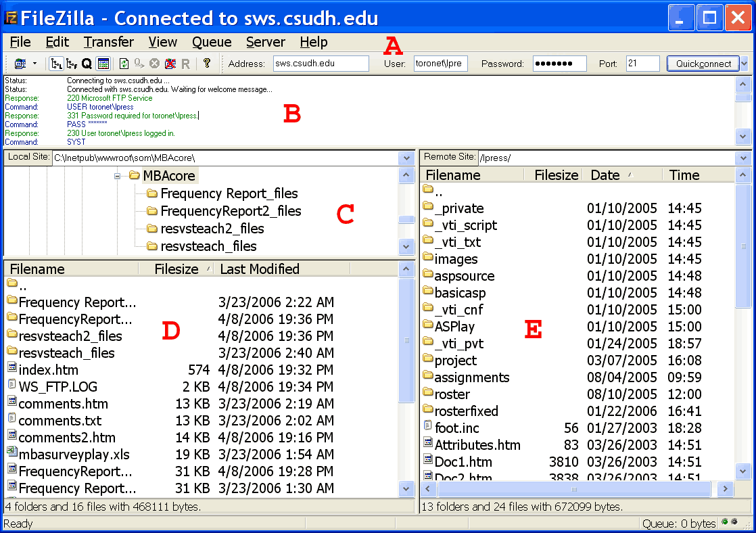Click the folder icon beside remote 'images'
Screen dimensions: 756x533
(427, 257)
